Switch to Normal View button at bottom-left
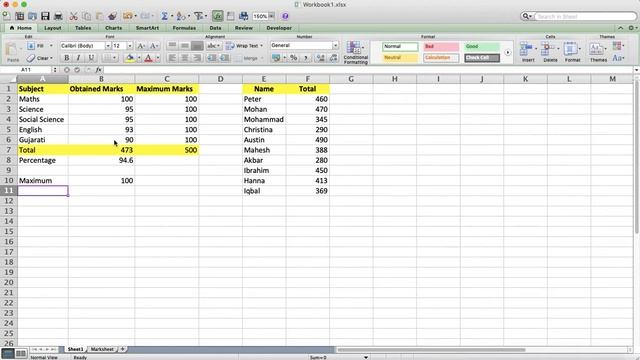The image size is (640, 360). coord(8,353)
